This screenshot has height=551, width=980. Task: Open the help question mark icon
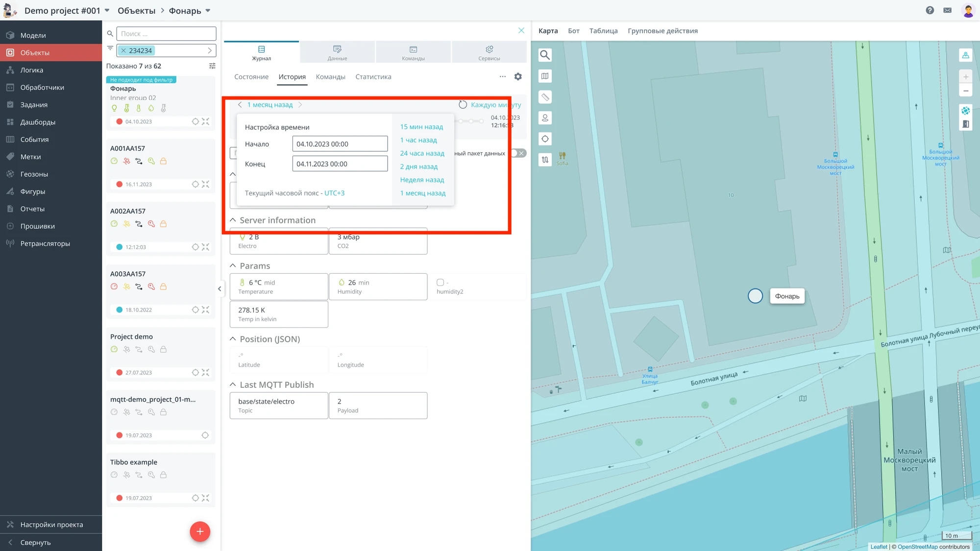click(x=930, y=10)
